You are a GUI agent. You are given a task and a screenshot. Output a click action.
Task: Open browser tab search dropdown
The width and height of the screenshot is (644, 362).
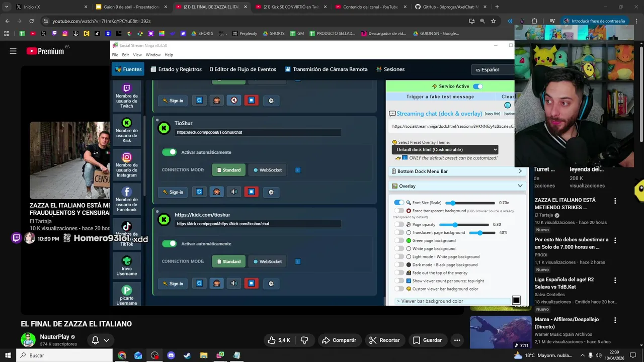click(7, 7)
